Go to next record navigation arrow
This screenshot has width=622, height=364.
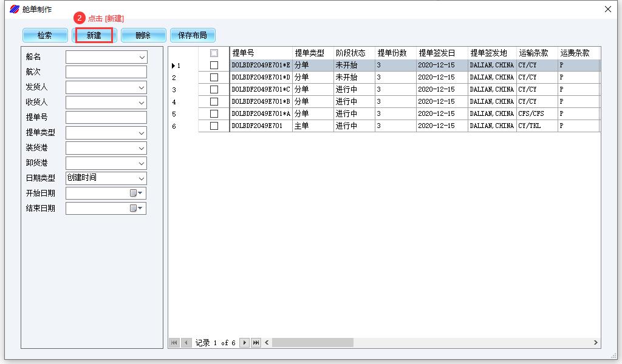pos(245,343)
